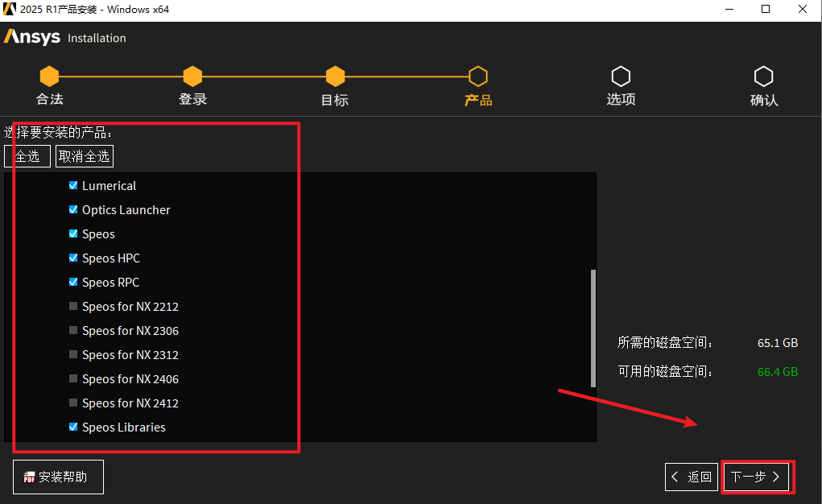Viewport: 822px width, 504px height.
Task: Close the installer window
Action: click(803, 9)
